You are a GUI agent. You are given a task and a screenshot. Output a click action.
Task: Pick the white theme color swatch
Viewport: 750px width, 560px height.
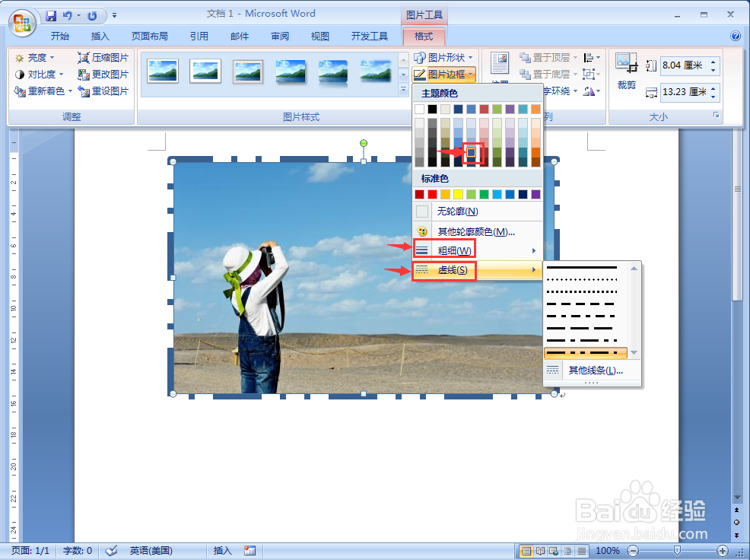(419, 109)
